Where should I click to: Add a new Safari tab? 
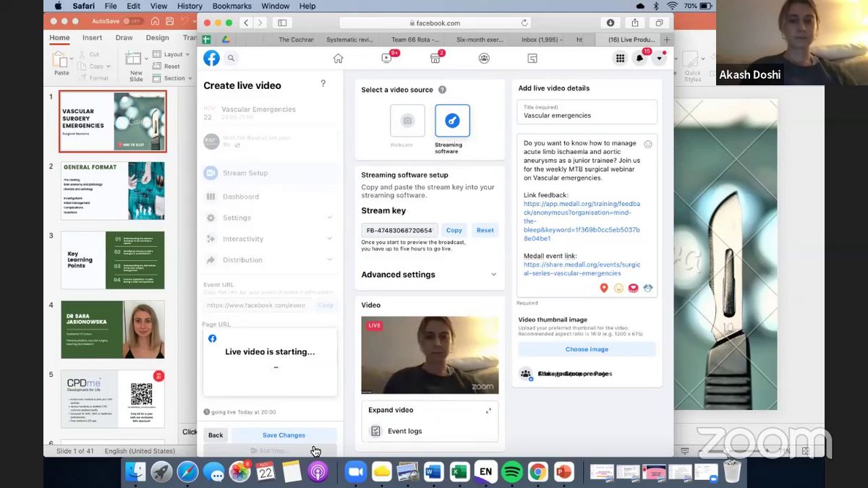point(667,40)
